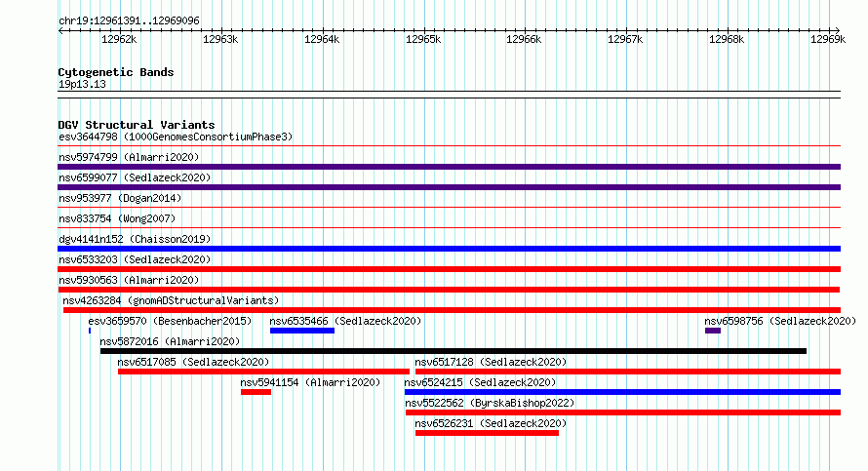The image size is (868, 471).
Task: Click nsv5522562 (ByrskaBishop2022) label
Action: 490,403
